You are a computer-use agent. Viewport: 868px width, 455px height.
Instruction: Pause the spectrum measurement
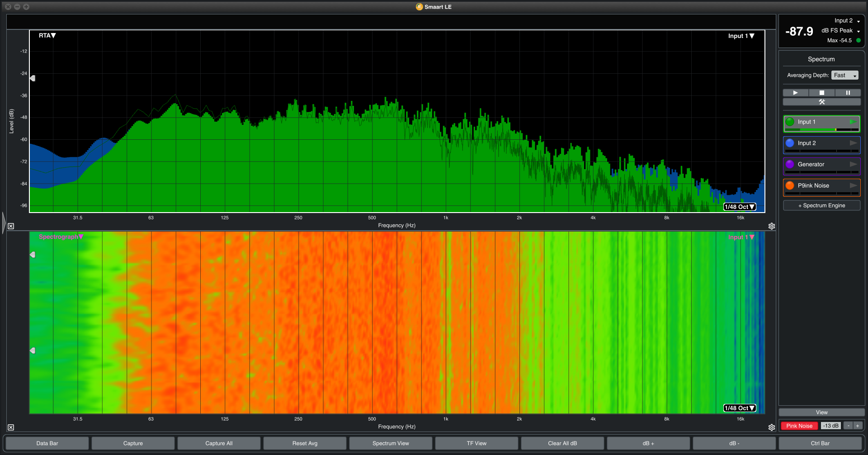click(848, 93)
